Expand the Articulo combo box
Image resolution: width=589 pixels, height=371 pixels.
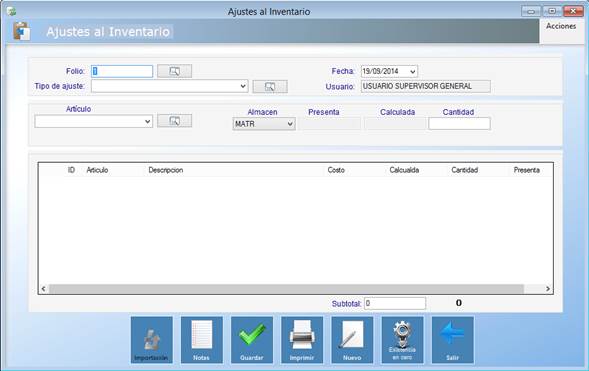[x=148, y=121]
